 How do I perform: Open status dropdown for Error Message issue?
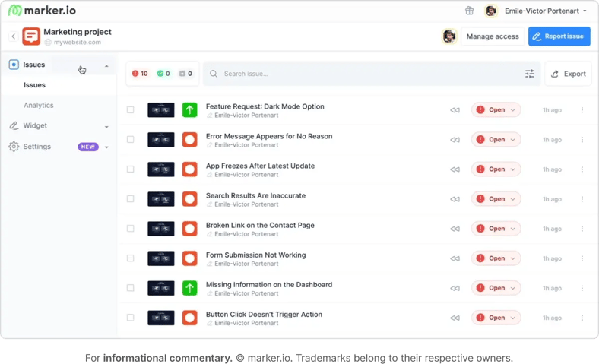(x=496, y=140)
